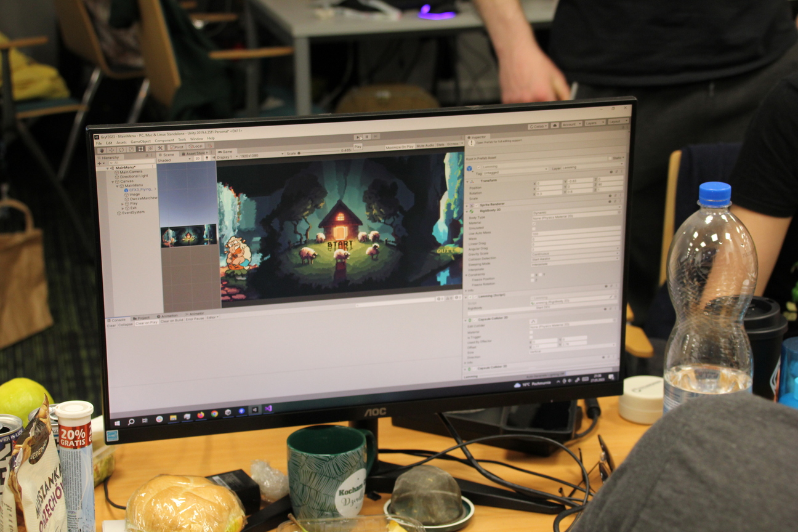Select the Hand tool in Unity toolbar
The height and width of the screenshot is (532, 798).
pyautogui.click(x=102, y=150)
